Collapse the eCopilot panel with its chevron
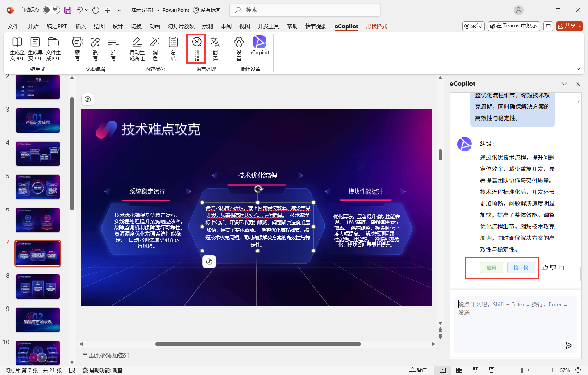The height and width of the screenshot is (375, 588). (564, 83)
